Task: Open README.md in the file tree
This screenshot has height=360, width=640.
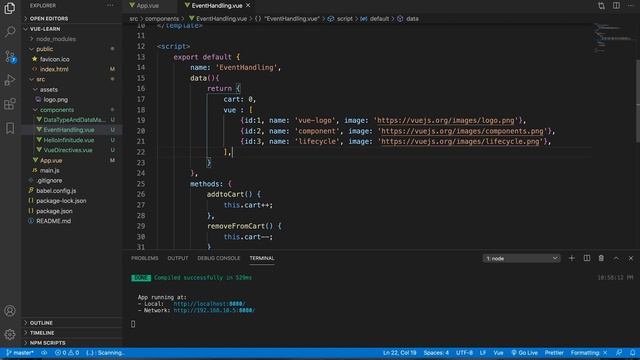Action: click(x=53, y=221)
